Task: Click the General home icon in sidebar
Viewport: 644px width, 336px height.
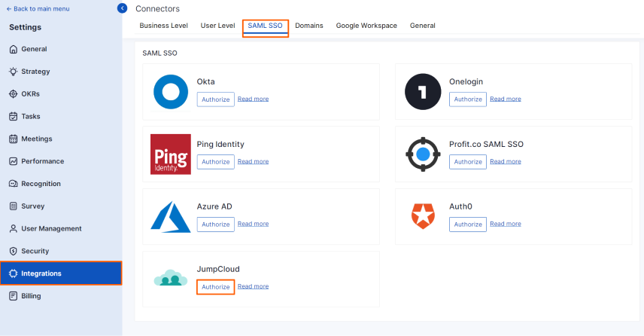Action: 13,50
